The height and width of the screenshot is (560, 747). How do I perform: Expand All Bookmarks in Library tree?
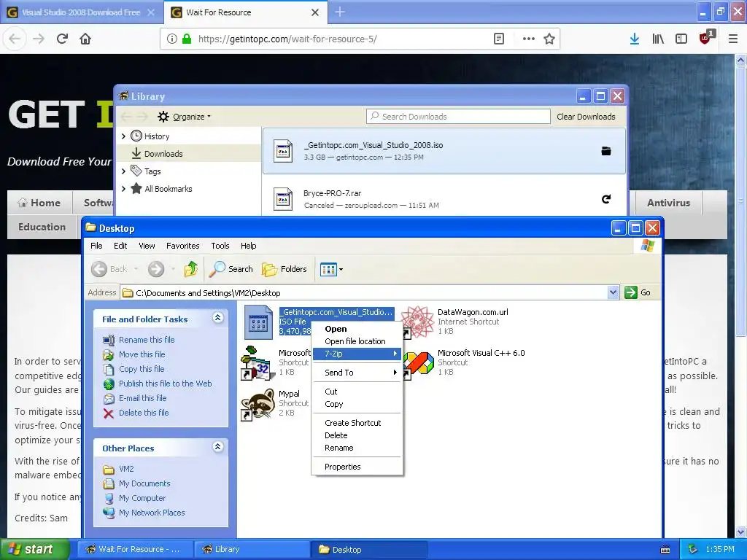(x=124, y=189)
